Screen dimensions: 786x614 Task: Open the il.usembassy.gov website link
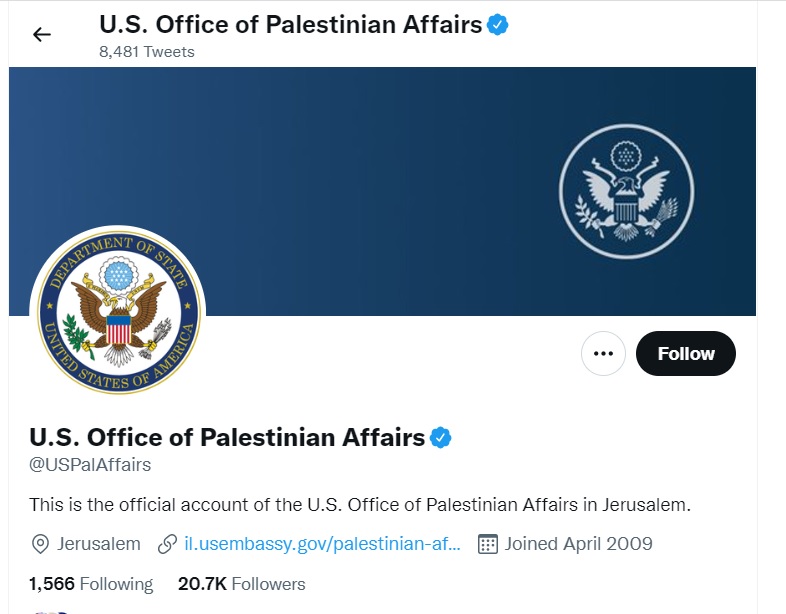coord(322,544)
